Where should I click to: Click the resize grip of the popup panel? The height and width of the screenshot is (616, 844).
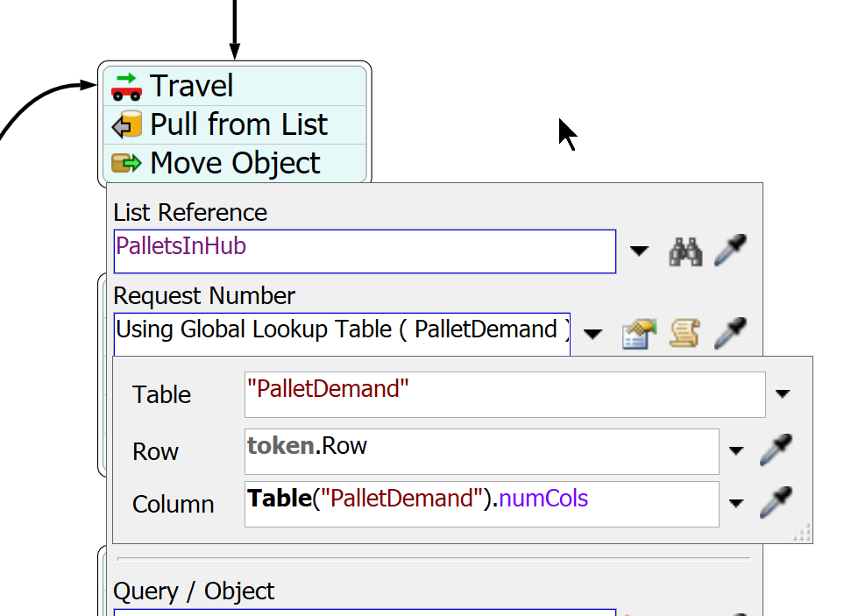(x=803, y=534)
